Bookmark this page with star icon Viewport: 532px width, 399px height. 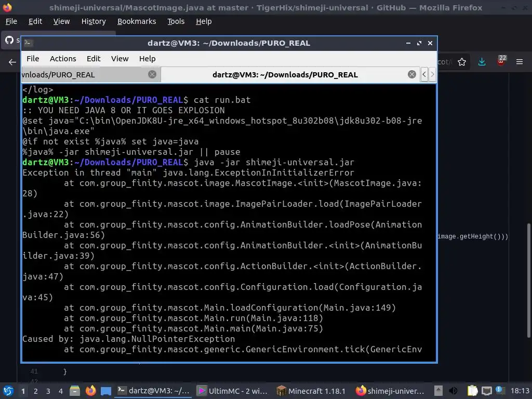click(x=461, y=62)
